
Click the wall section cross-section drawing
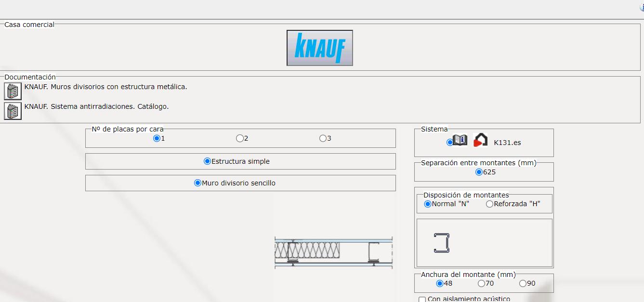(334, 252)
